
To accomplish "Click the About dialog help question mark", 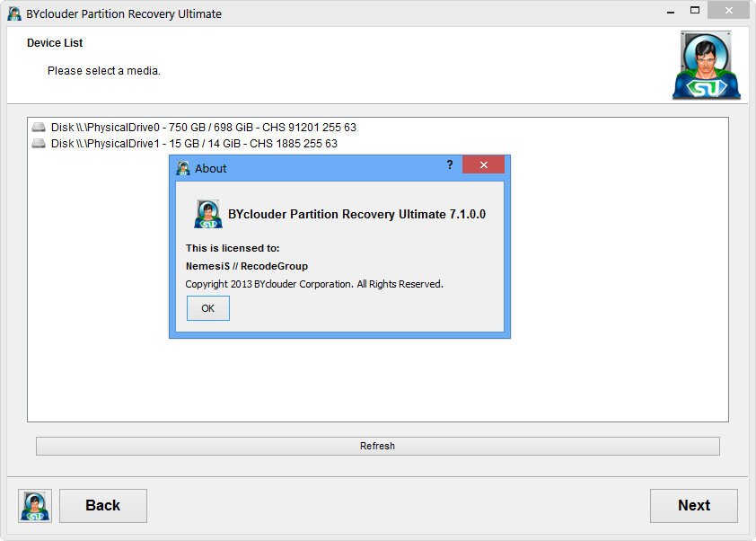I will (449, 165).
